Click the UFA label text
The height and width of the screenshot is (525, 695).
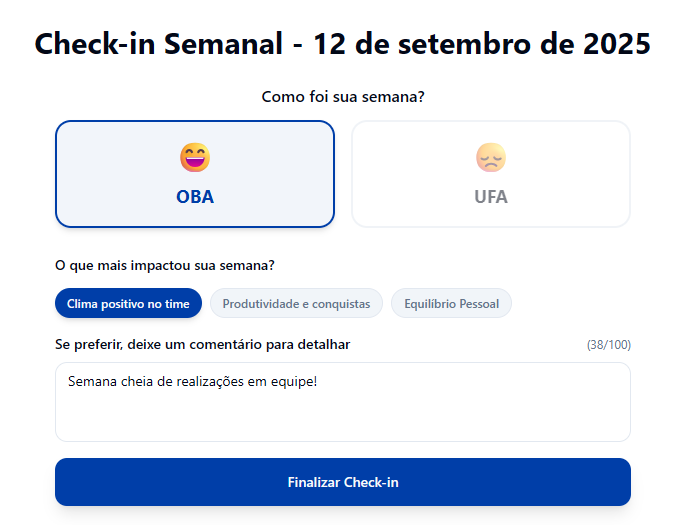(491, 197)
